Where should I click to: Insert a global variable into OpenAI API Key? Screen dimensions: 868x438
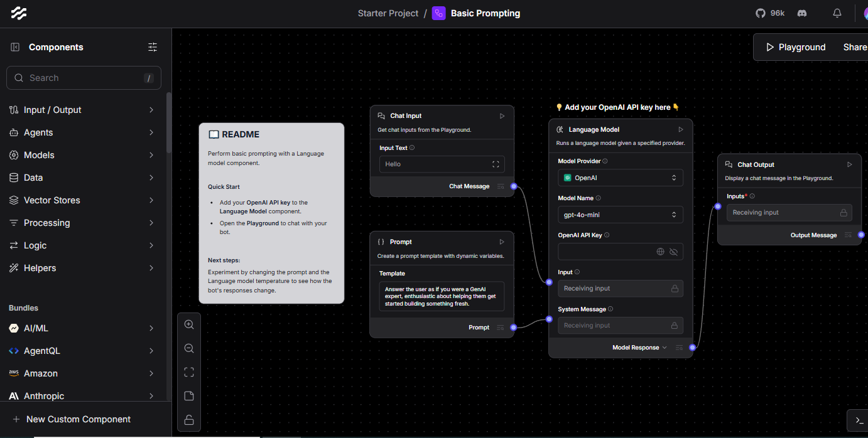(660, 251)
